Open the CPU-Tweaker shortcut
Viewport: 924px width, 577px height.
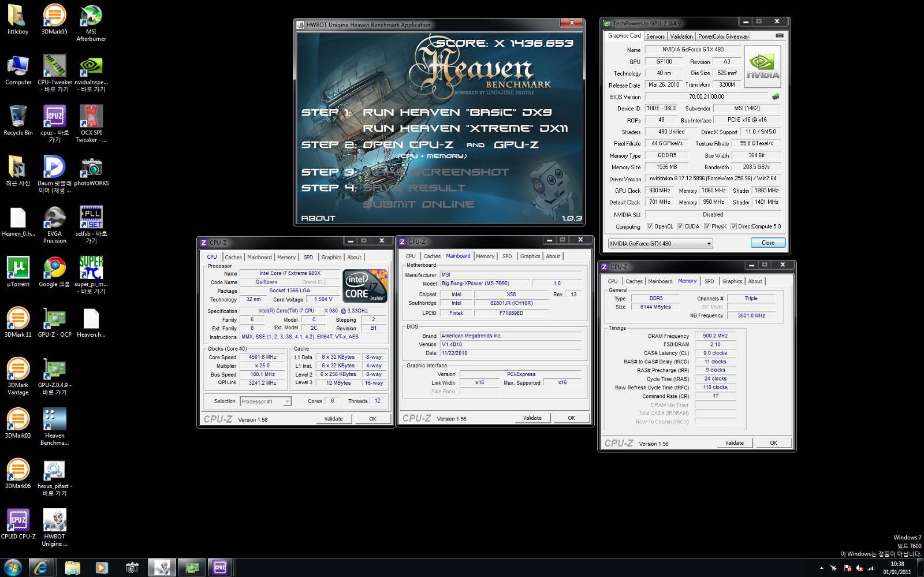point(55,74)
